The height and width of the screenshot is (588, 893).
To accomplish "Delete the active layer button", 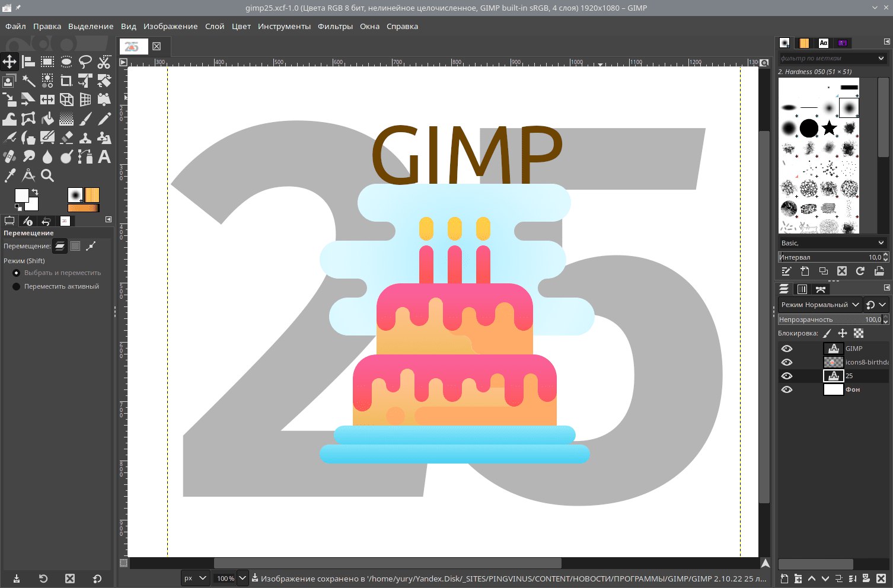I will pos(881,579).
